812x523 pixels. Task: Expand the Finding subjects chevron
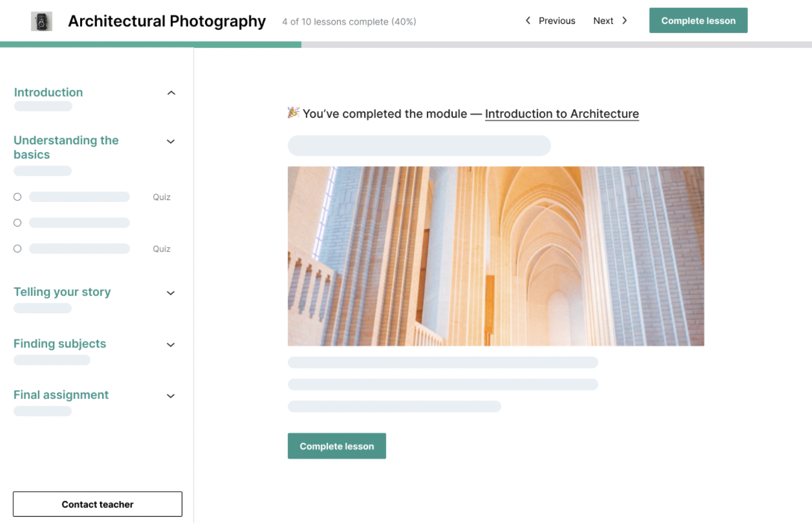(x=171, y=345)
